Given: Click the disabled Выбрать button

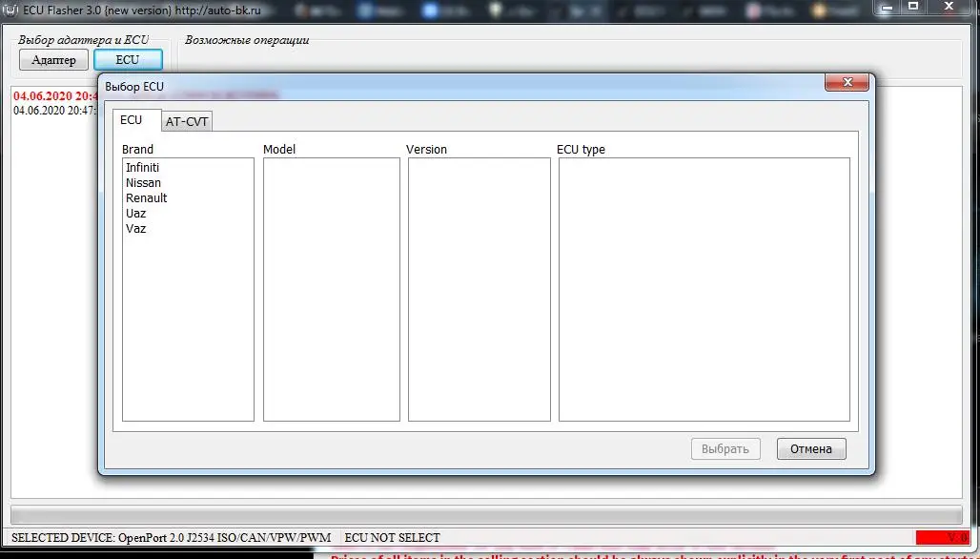Looking at the screenshot, I should point(725,449).
